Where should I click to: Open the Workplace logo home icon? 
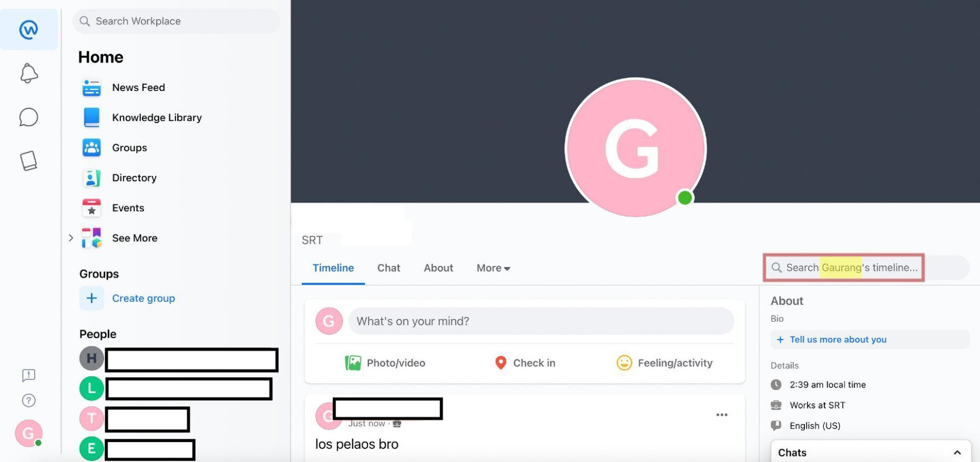click(28, 29)
